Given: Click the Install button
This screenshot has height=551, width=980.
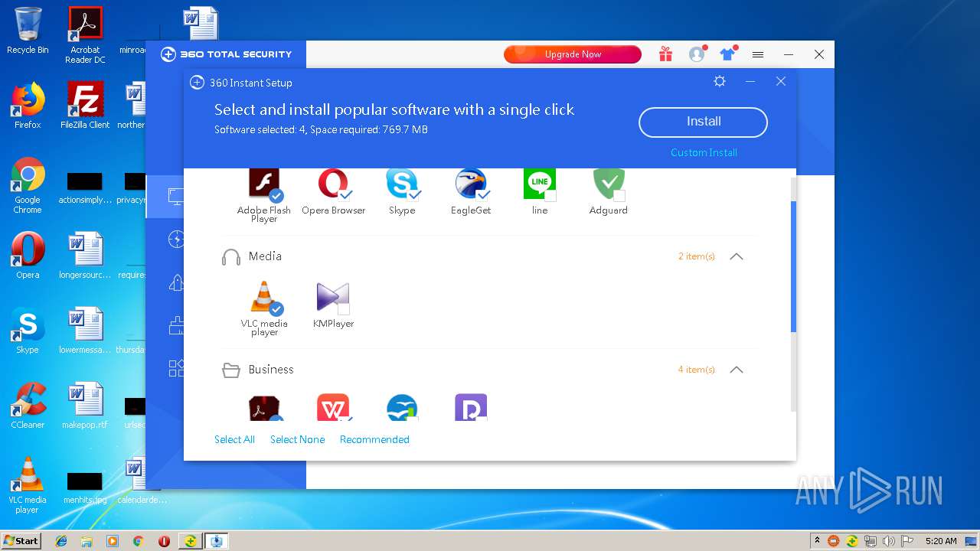Looking at the screenshot, I should click(703, 122).
